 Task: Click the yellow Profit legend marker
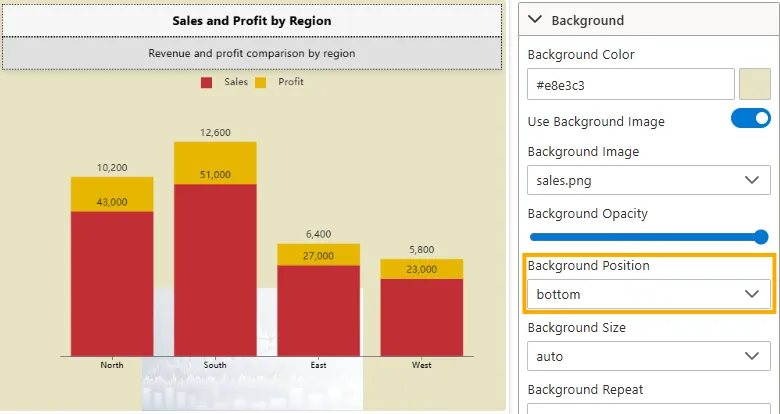261,82
